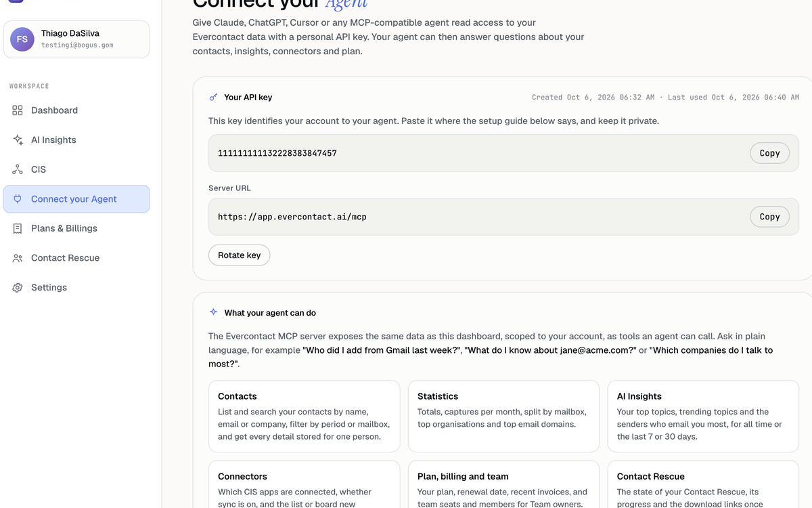Copy the API key
812x508 pixels.
click(x=769, y=153)
